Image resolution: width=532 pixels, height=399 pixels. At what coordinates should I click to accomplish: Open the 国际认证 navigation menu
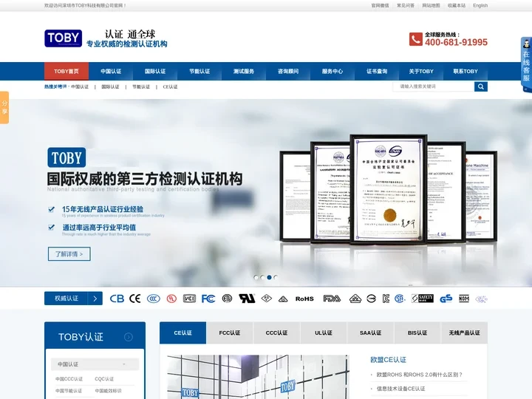pyautogui.click(x=155, y=71)
